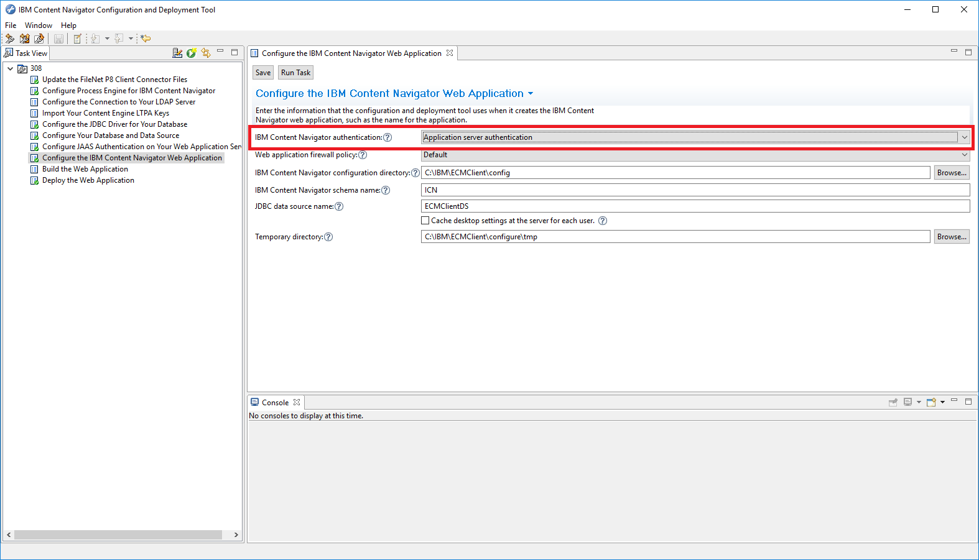Click the Run Task button
Screen dimensions: 979x560
click(x=295, y=73)
